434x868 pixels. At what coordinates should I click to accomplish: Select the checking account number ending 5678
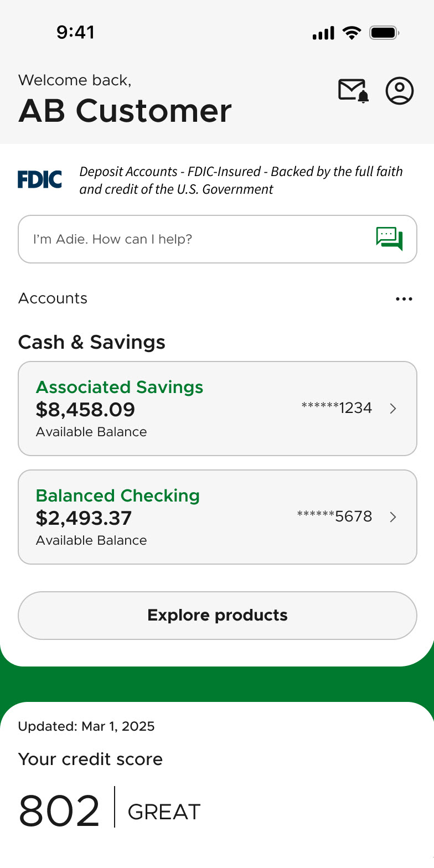click(334, 517)
